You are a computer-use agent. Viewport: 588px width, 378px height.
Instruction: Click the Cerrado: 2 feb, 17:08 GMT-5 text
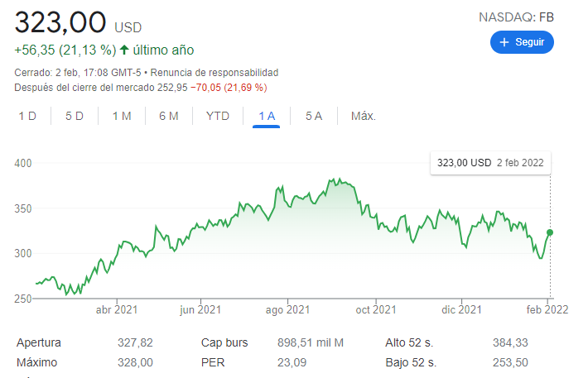pyautogui.click(x=78, y=72)
